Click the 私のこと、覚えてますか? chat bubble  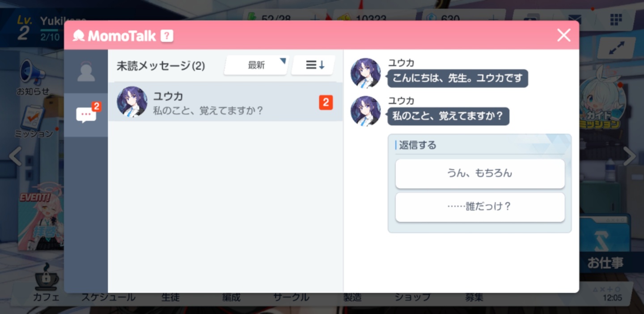pyautogui.click(x=448, y=116)
